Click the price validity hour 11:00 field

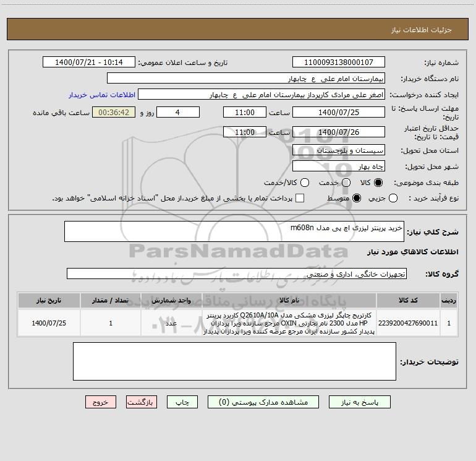coord(245,132)
